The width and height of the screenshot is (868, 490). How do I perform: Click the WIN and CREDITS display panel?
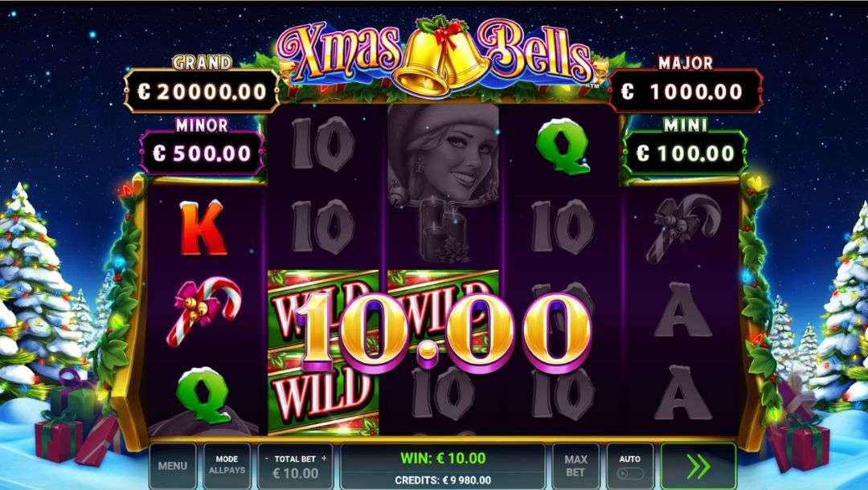click(443, 466)
